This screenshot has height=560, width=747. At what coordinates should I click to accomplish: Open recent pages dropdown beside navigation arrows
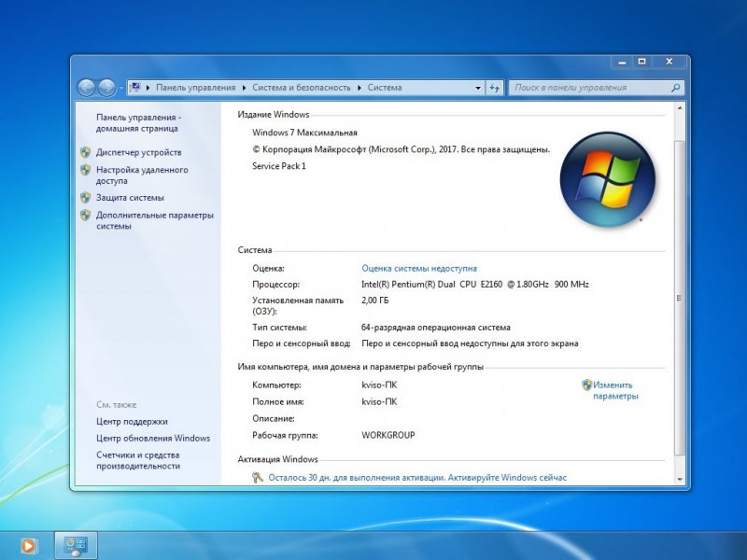click(121, 88)
